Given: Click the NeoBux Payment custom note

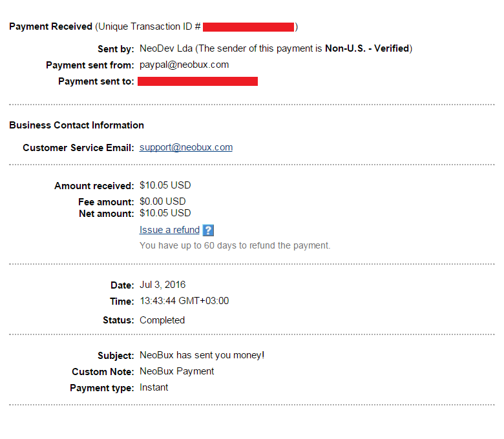Looking at the screenshot, I should click(x=177, y=371).
